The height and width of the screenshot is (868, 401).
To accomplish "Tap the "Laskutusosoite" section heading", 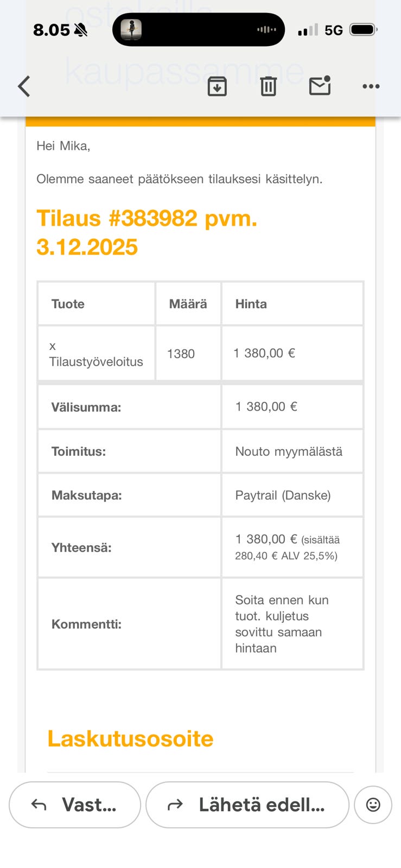I will (x=130, y=738).
